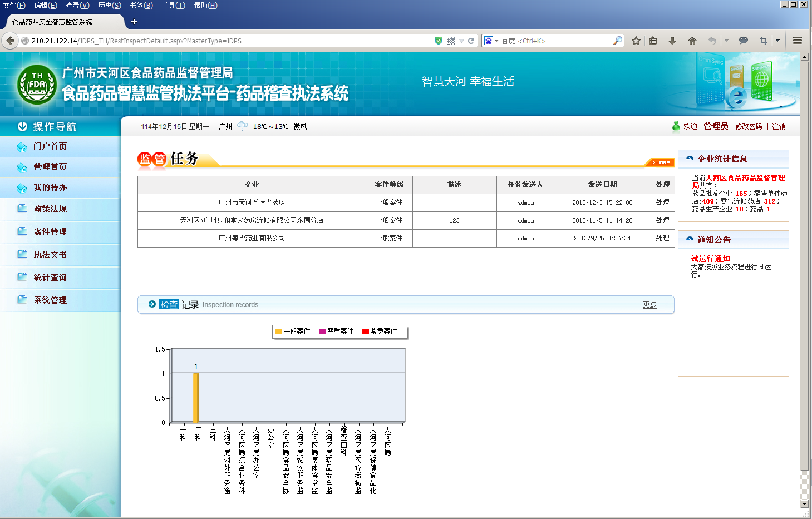The width and height of the screenshot is (812, 519).
Task: Expand the undo history dropdown arrow
Action: tap(726, 41)
